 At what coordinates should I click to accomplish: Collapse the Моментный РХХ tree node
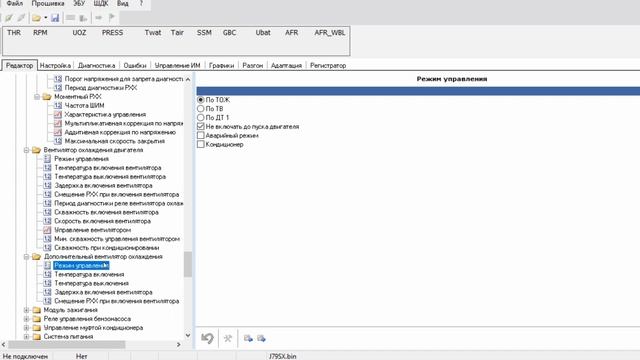pos(37,97)
